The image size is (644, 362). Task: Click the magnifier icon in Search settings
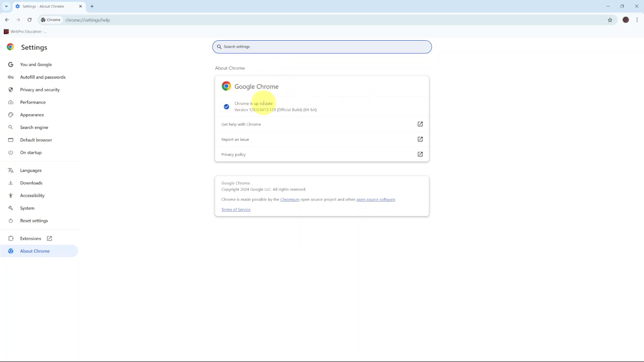click(219, 47)
